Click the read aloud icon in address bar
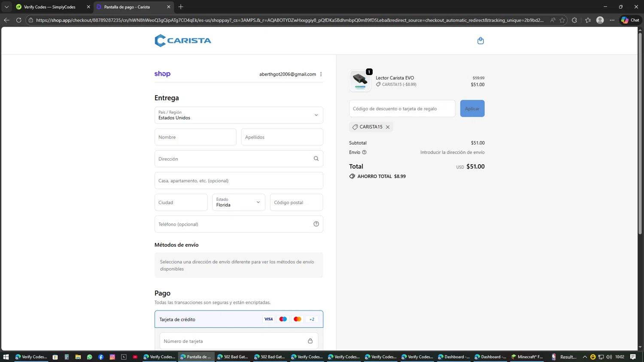Viewport: 644px width, 362px height. (553, 20)
